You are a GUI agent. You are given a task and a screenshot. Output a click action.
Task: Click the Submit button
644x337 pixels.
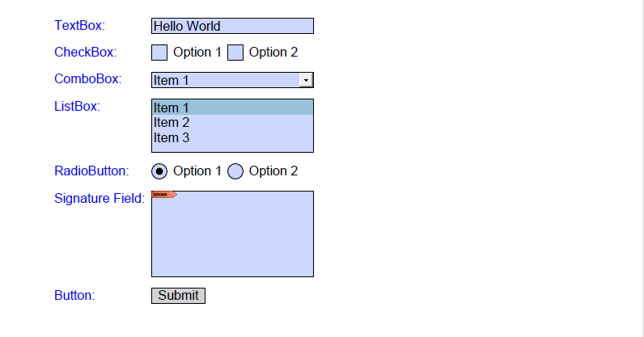point(178,296)
